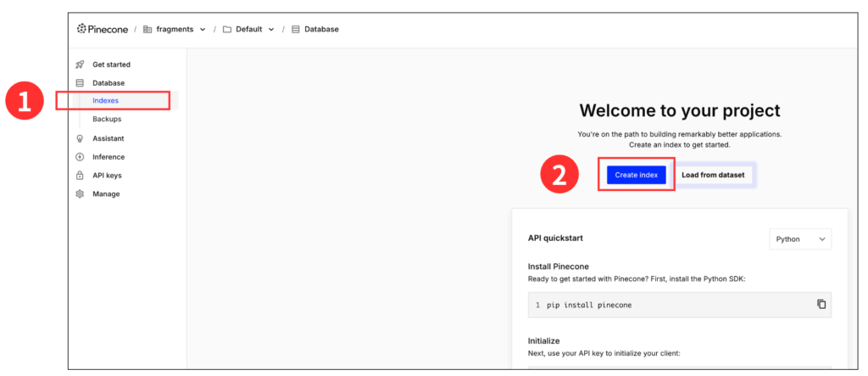Click the Assistant lightbulb icon
The image size is (868, 376).
point(80,138)
